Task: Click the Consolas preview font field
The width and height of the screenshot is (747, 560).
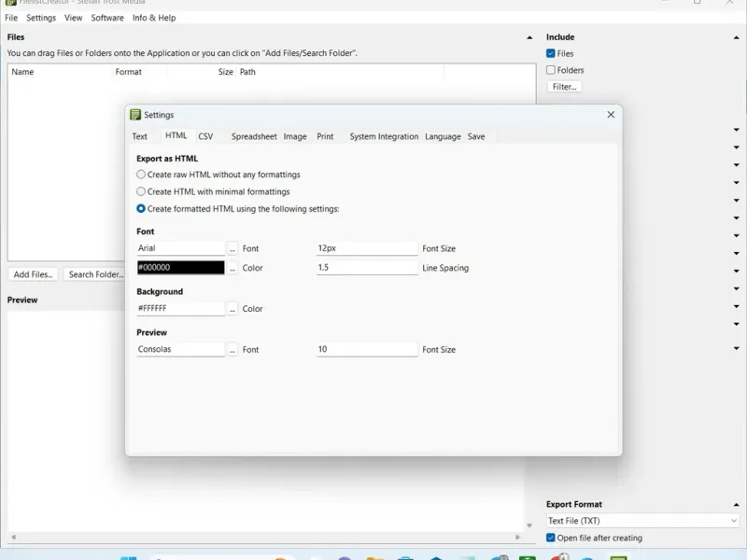Action: pos(180,349)
